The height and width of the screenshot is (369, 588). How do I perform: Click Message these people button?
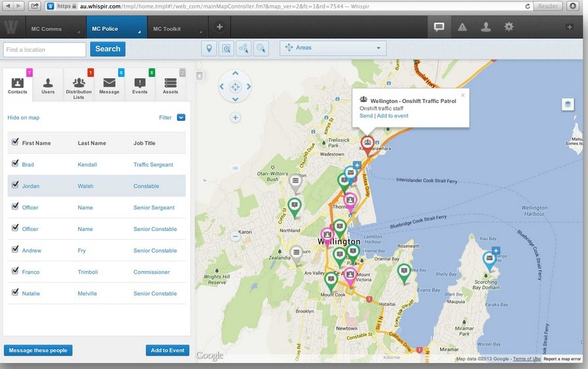click(x=38, y=350)
